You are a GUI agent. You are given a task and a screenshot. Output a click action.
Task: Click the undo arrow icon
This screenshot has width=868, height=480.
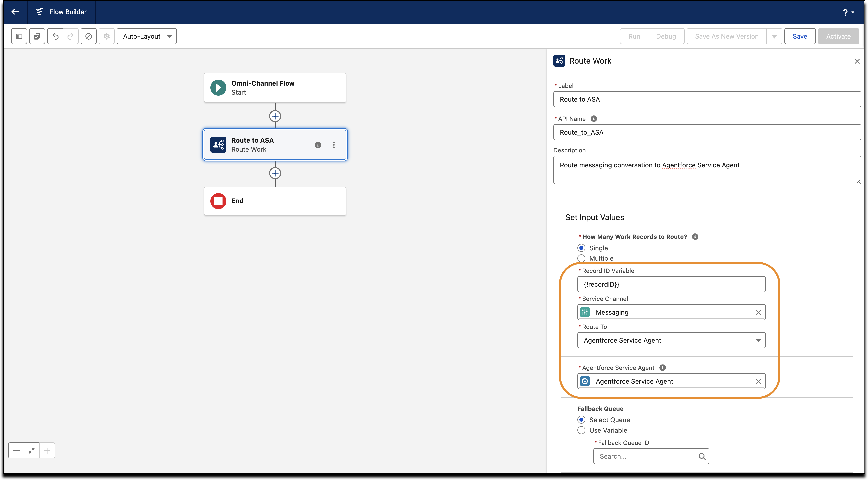point(55,36)
